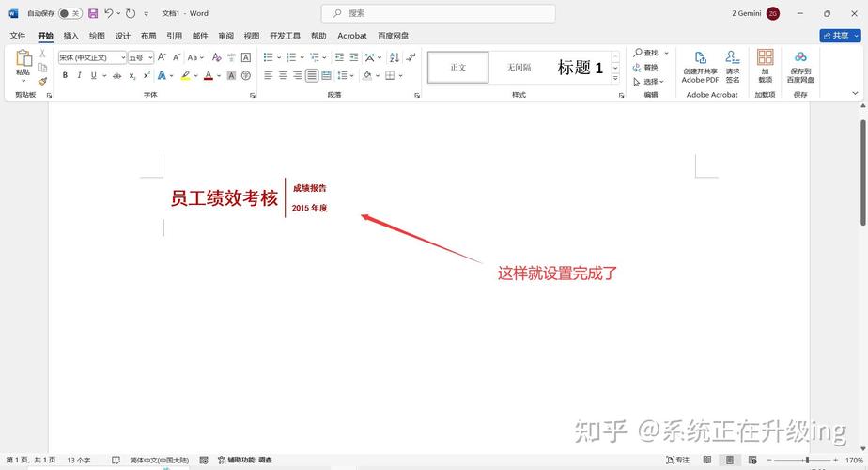Screen dimensions: 868x470
Task: Decrease font size with the smaller A icon
Action: [176, 57]
